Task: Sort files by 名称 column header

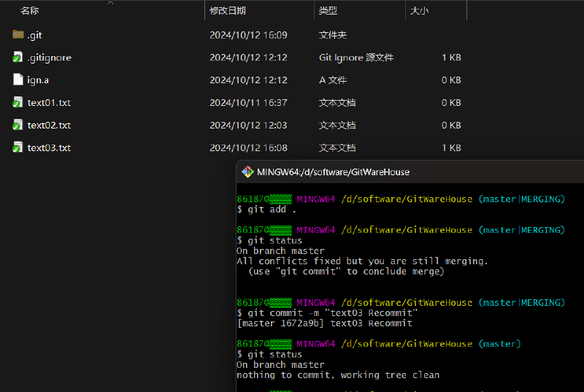Action: tap(30, 11)
